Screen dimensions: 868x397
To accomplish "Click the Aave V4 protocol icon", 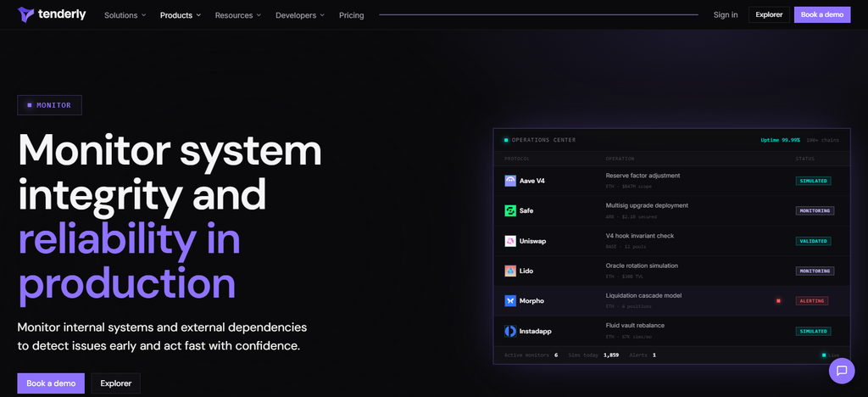I will (x=509, y=181).
